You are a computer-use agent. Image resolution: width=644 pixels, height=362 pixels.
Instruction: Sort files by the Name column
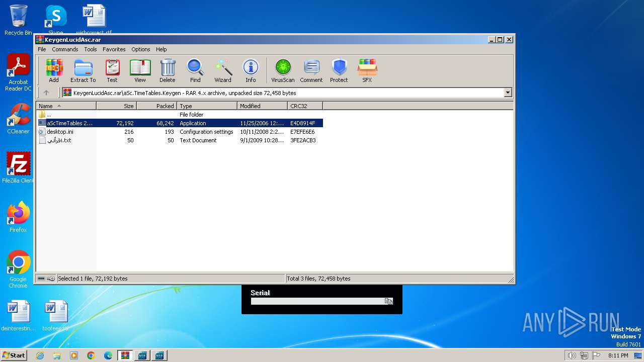(x=66, y=106)
